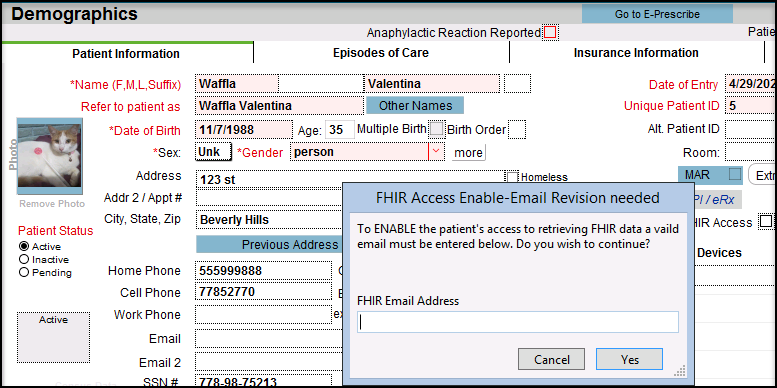Expand the Gender dropdown arrow
This screenshot has width=777, height=388.
coord(436,151)
